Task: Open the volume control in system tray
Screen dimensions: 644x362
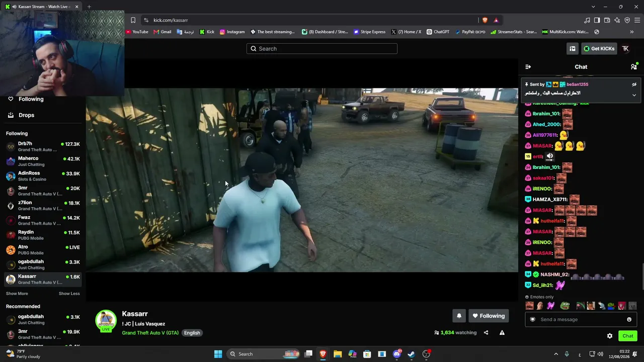Action: point(600,354)
